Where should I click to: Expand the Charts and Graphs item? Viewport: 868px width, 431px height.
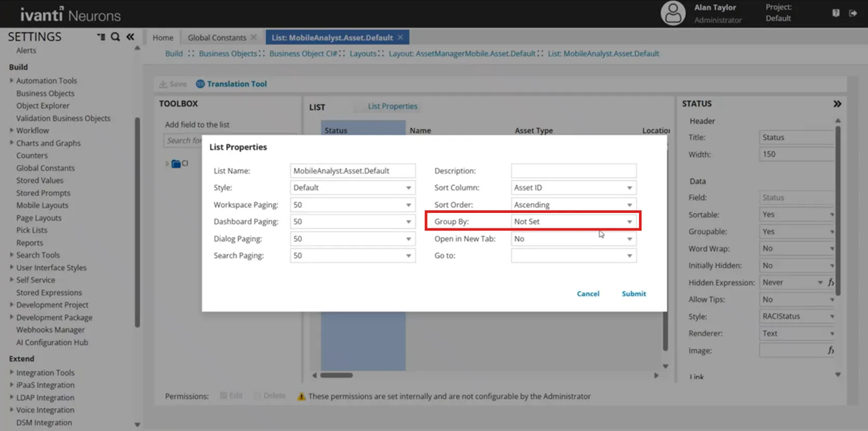(x=11, y=143)
